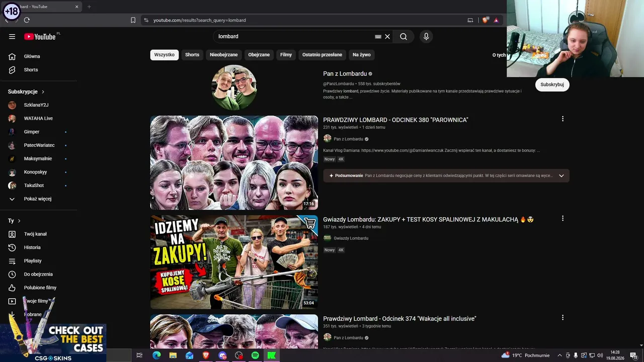Expand the Podsumowanie summary box

446,175
